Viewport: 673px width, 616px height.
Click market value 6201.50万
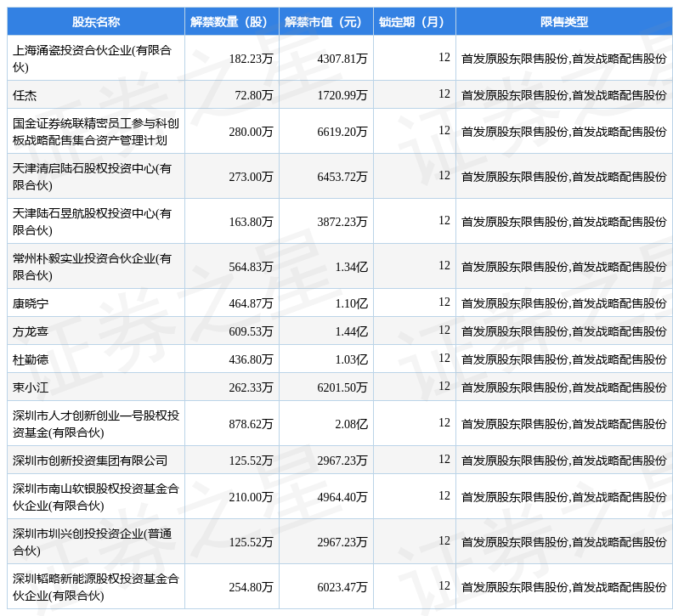(x=342, y=387)
